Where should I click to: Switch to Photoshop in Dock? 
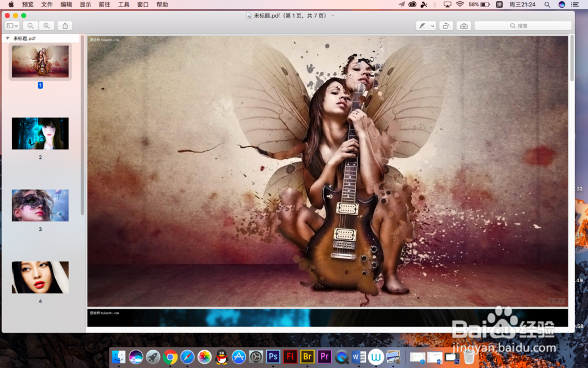pyautogui.click(x=273, y=356)
